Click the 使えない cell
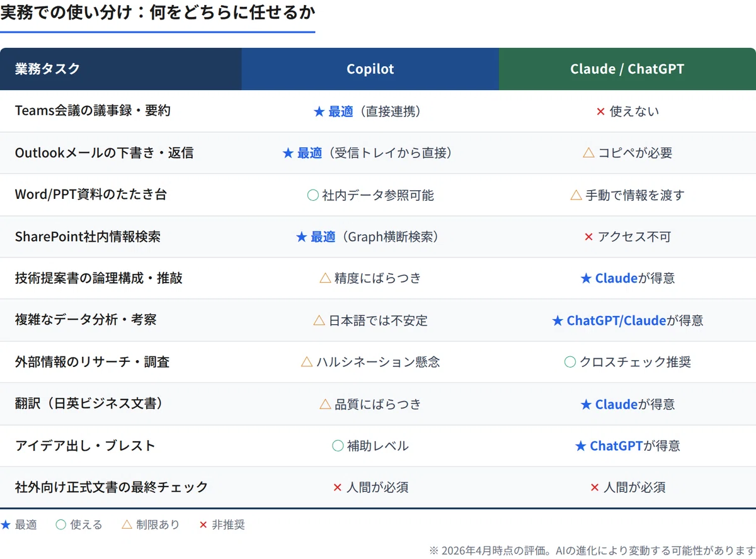 627,111
